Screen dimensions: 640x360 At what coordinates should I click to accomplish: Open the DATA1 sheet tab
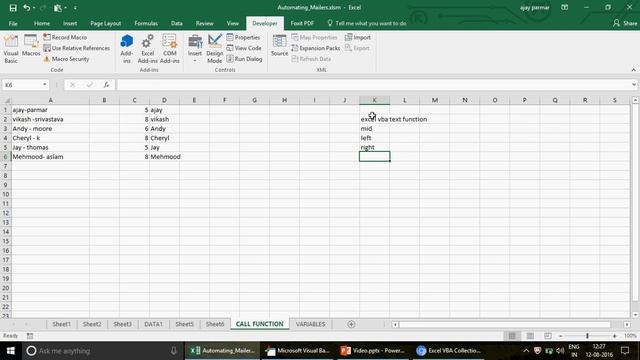point(153,324)
